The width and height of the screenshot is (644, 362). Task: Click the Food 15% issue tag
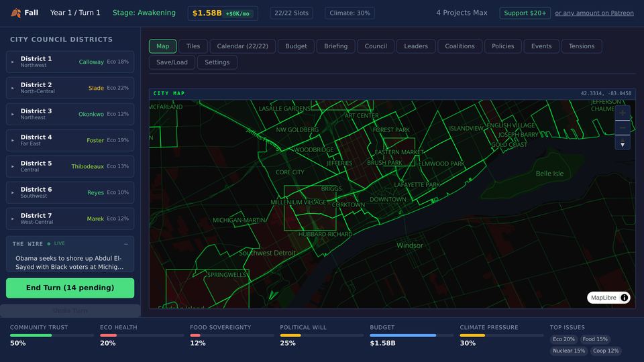tap(595, 339)
